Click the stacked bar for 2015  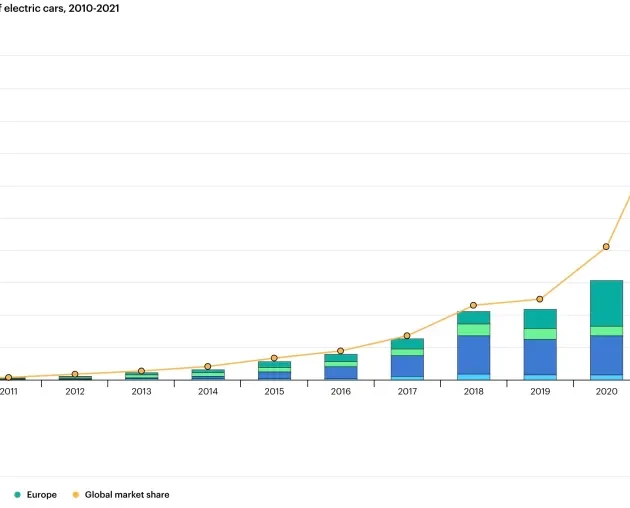274,371
